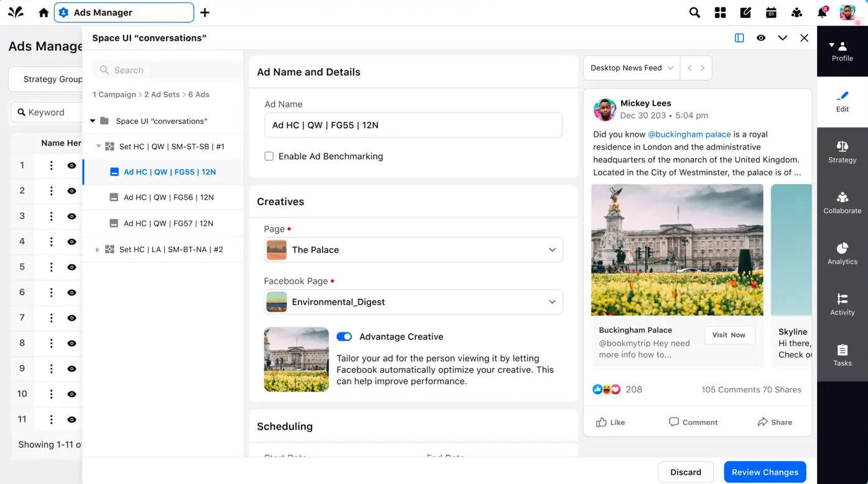Click the reaction emojis count 208
The height and width of the screenshot is (484, 868).
click(x=617, y=390)
